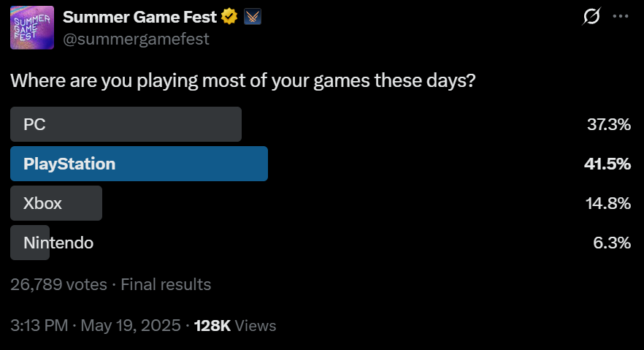644x350 pixels.
Task: Open the 3:13 PM timestamp link
Action: click(x=95, y=325)
